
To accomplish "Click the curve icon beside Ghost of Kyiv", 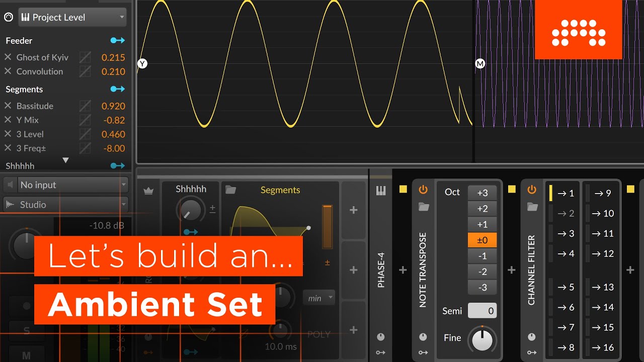I will 85,57.
